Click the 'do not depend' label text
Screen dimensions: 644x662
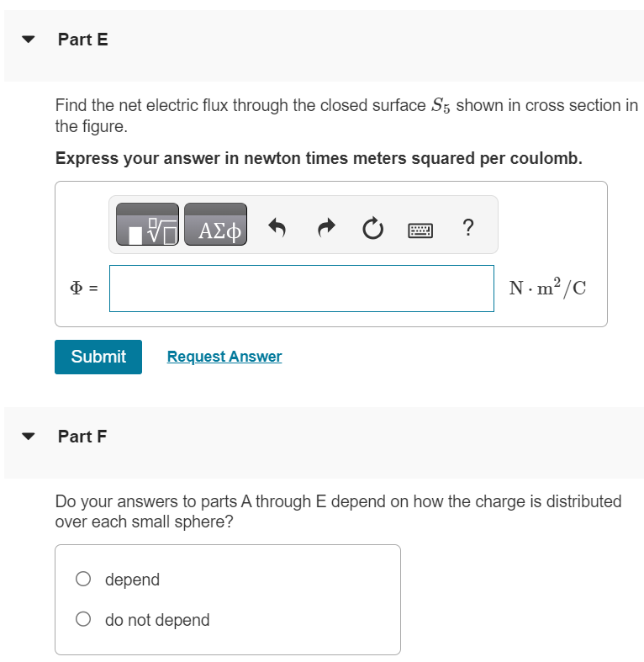click(157, 620)
